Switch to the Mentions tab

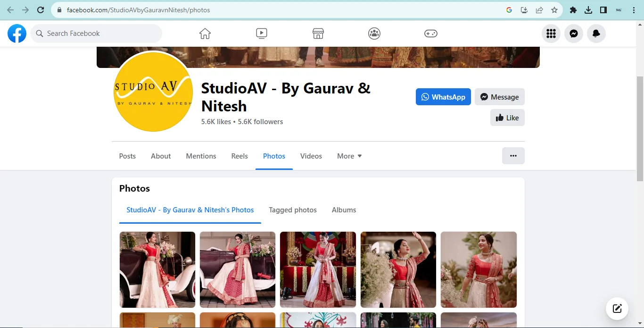point(201,156)
